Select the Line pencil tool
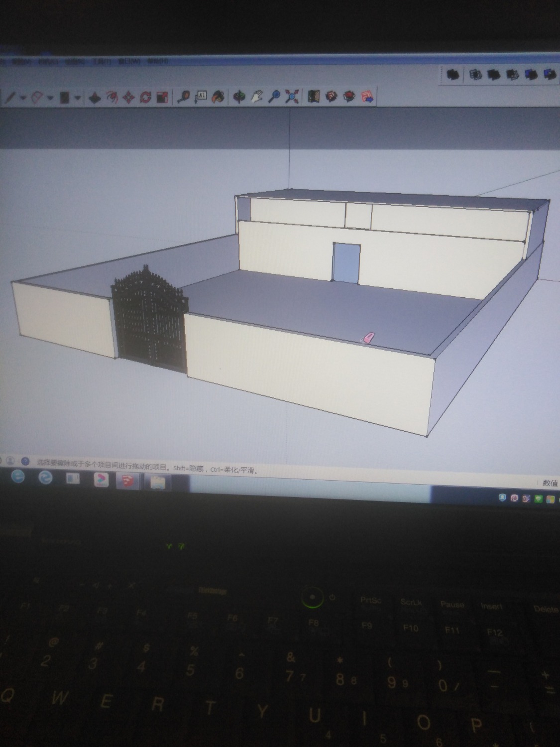The height and width of the screenshot is (747, 560). (11, 97)
